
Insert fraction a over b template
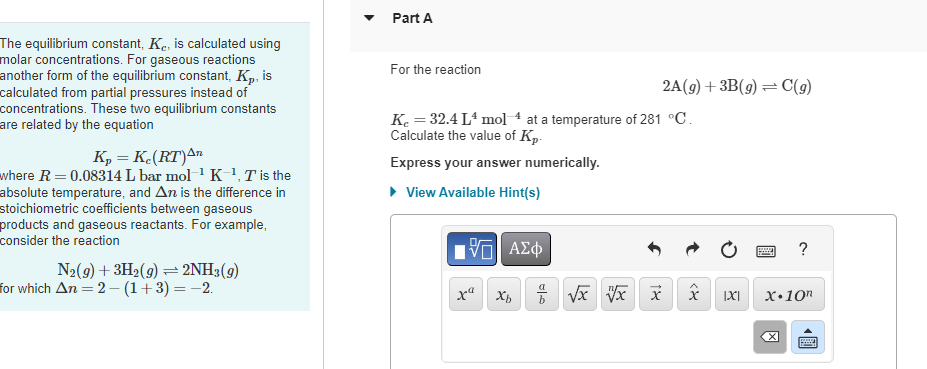[x=542, y=294]
